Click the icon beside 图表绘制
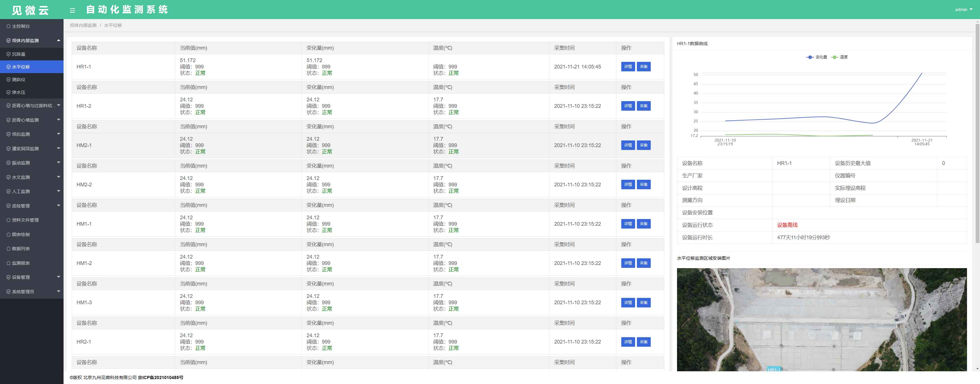The height and width of the screenshot is (384, 980). 8,234
